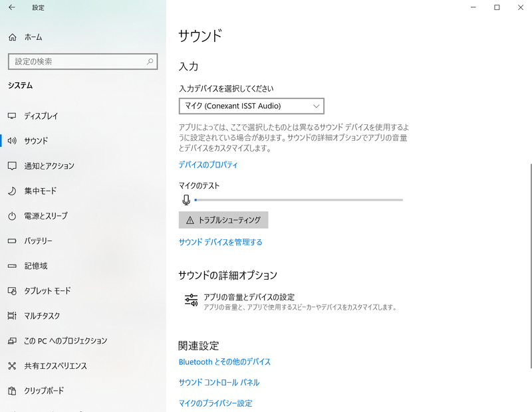Open クリップボード settings page

coord(44,391)
